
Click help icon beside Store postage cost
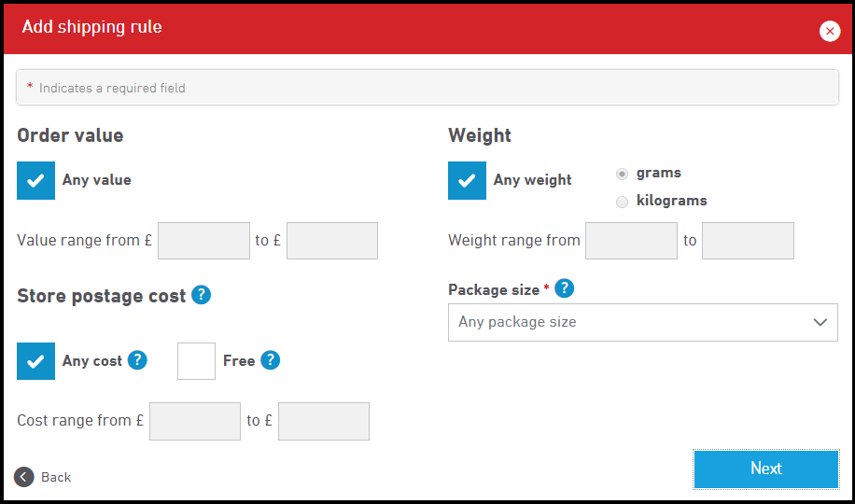[x=201, y=295]
